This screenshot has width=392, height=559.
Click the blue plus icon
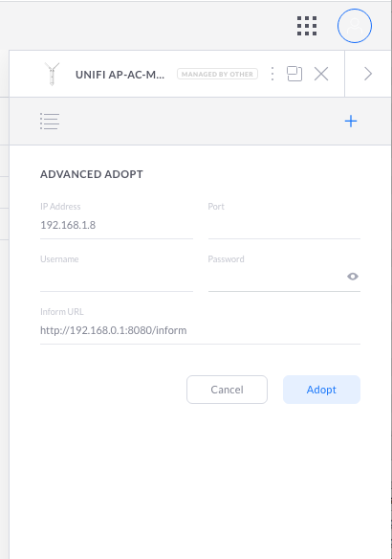point(351,122)
